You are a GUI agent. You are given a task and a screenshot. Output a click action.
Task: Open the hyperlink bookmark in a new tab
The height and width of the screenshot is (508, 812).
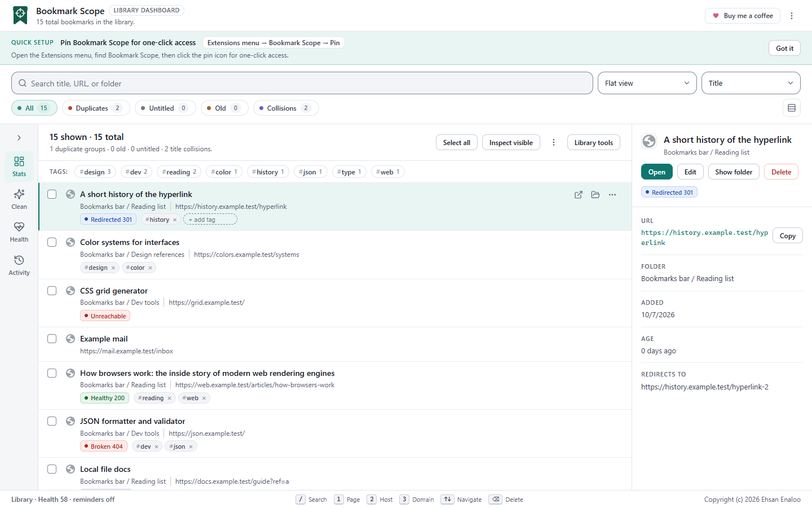click(579, 195)
